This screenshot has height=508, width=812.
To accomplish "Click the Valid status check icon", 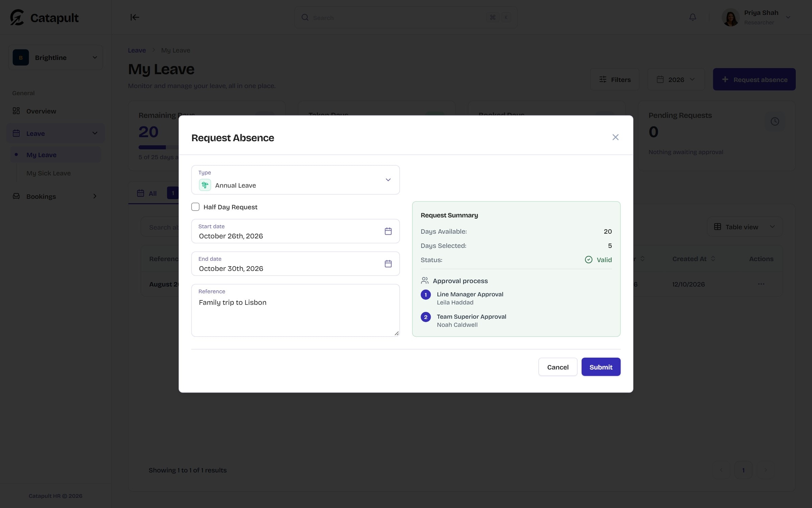I will (589, 260).
